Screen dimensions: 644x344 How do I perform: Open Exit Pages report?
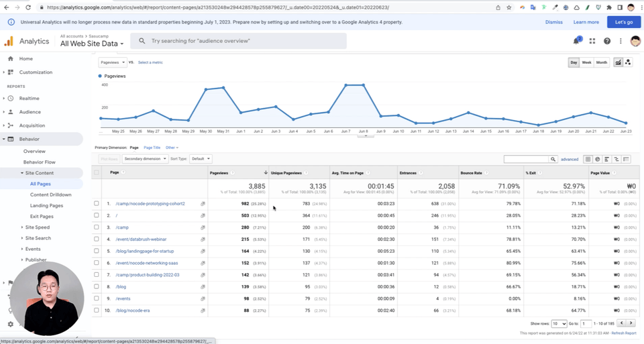coord(42,217)
